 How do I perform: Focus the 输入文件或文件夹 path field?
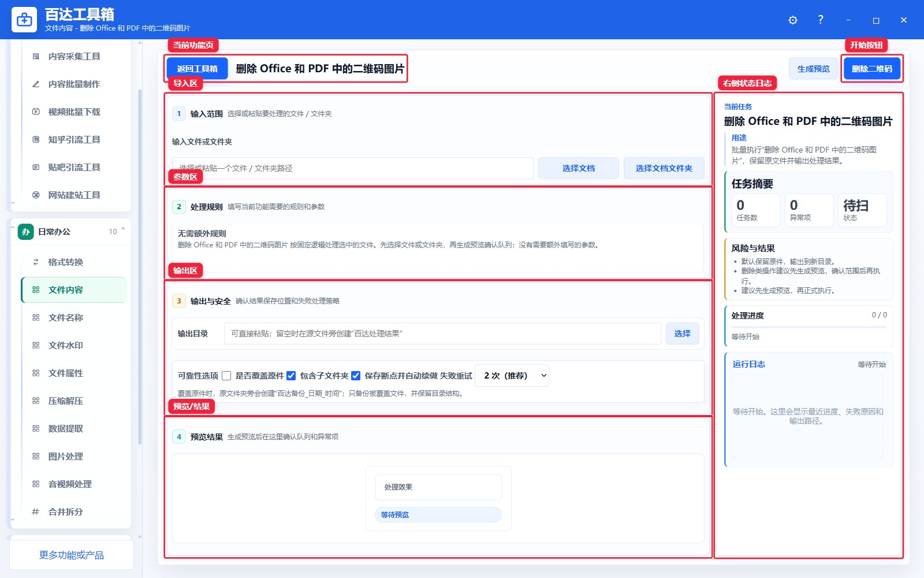click(353, 168)
